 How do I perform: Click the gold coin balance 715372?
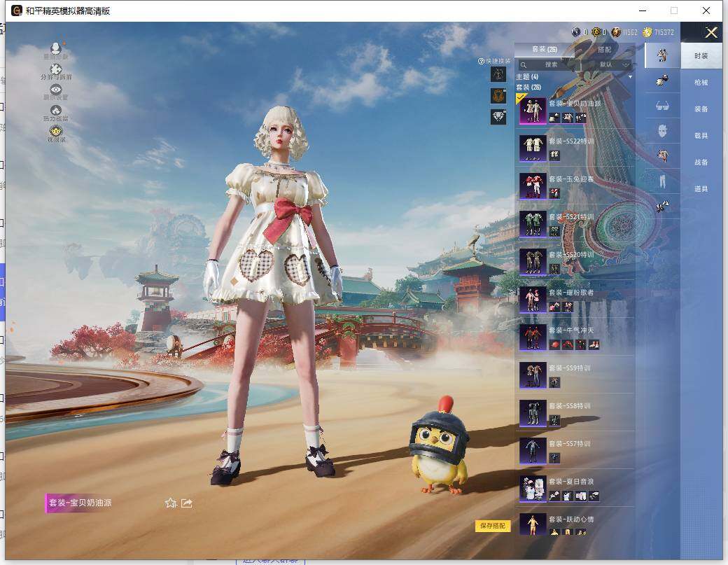(659, 32)
